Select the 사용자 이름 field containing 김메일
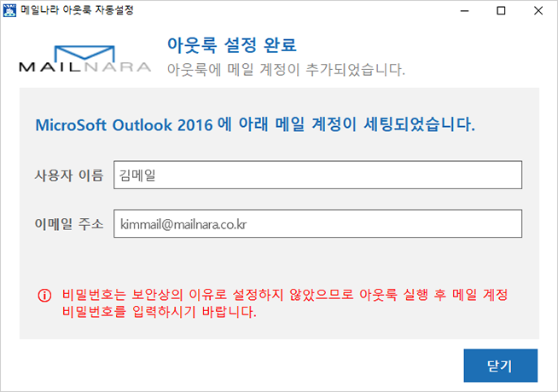 click(x=317, y=175)
